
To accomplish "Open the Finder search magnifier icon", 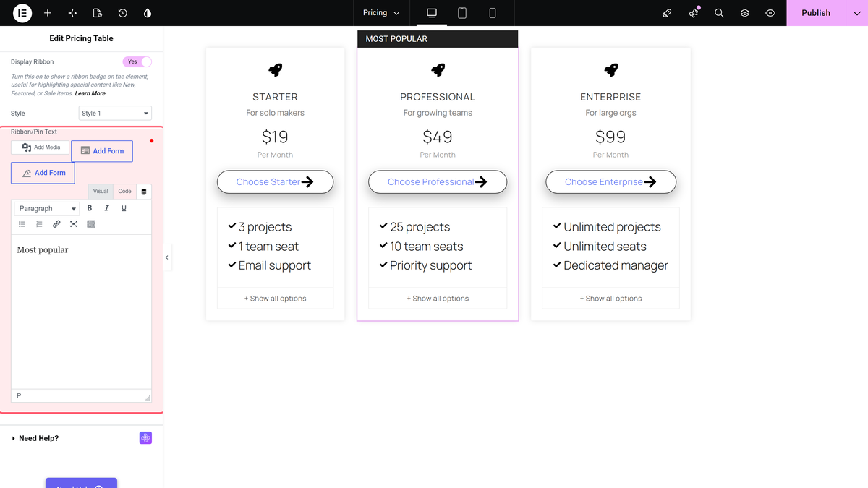I will pos(719,13).
